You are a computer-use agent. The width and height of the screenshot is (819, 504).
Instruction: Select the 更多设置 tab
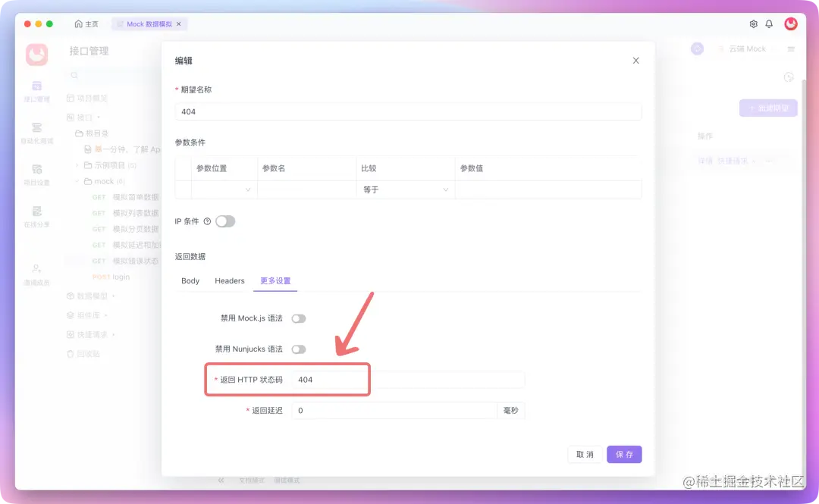point(275,281)
